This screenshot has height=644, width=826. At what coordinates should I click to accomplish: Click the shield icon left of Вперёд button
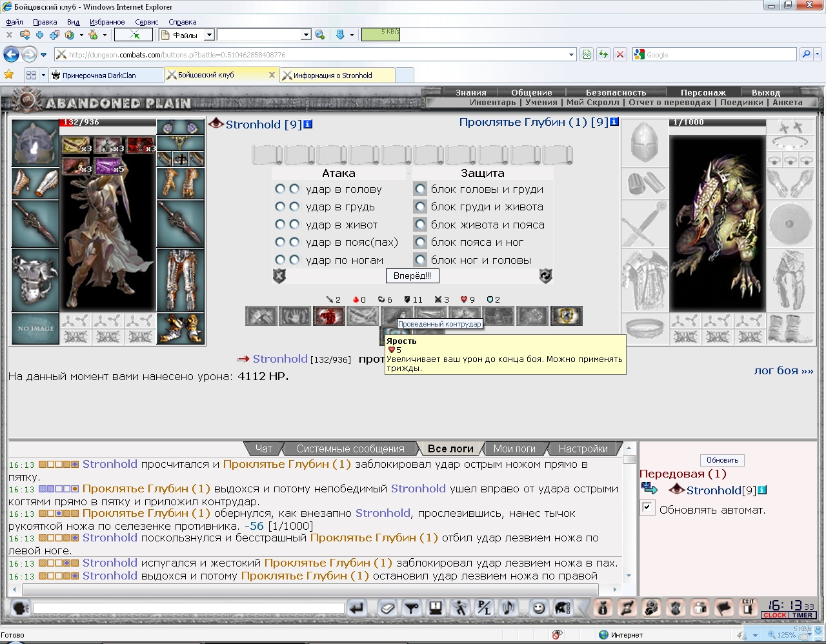(279, 276)
